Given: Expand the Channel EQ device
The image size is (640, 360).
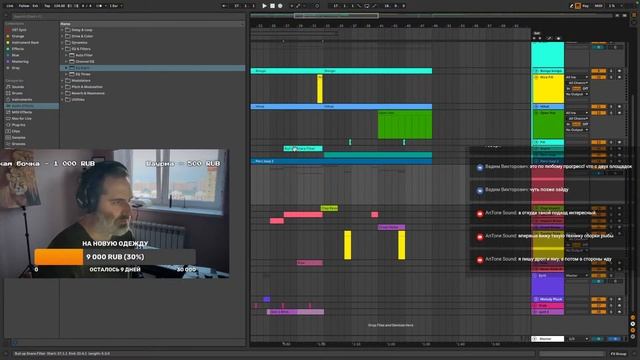Looking at the screenshot, I should click(x=67, y=62).
